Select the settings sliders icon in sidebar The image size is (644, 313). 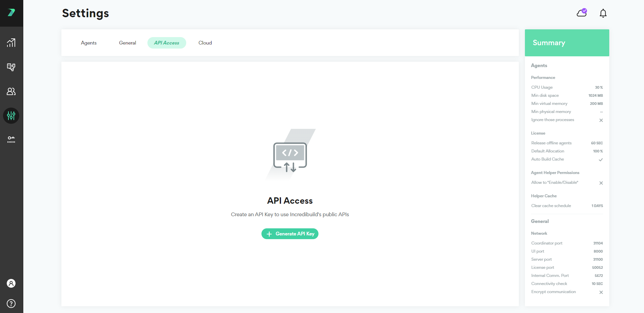pos(11,116)
